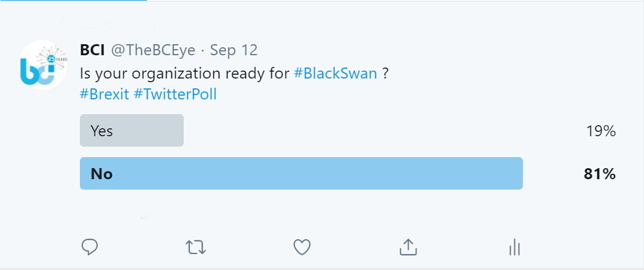Click the blue loading bar at the top
The image size is (644, 270).
tap(74, 1)
